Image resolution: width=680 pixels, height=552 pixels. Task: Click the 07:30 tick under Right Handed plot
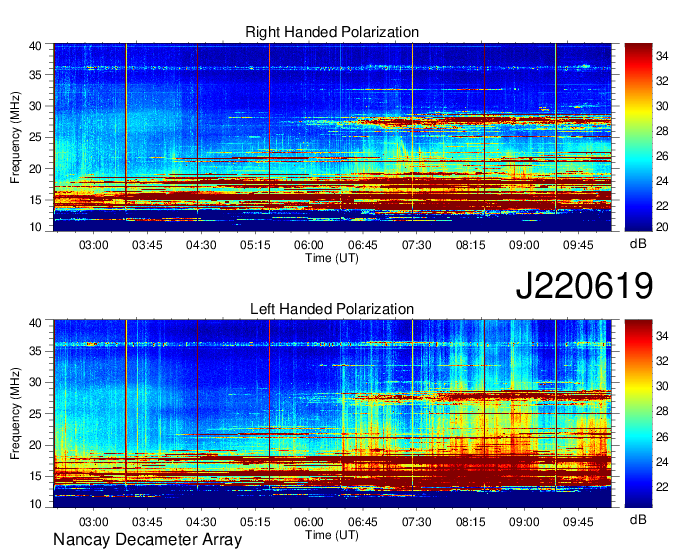416,245
